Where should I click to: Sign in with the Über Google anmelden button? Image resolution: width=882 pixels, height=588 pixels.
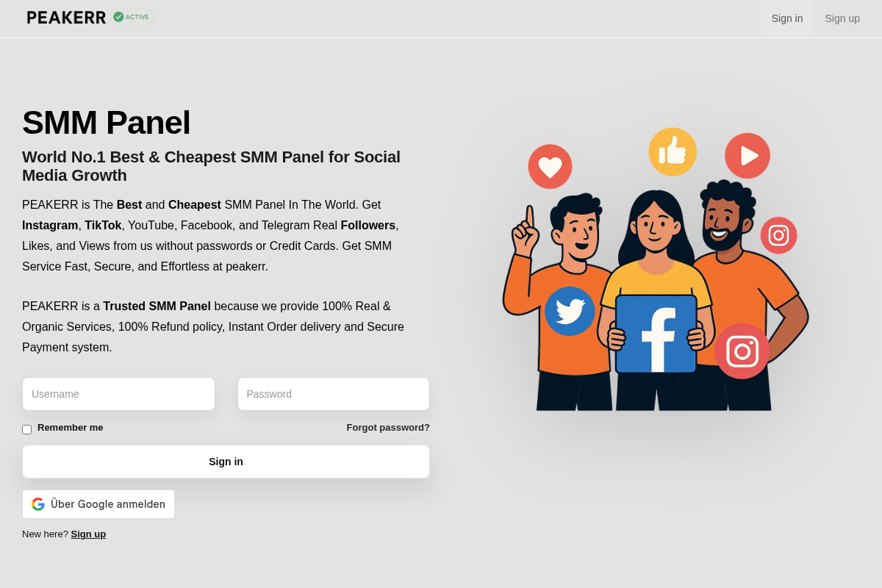coord(98,504)
